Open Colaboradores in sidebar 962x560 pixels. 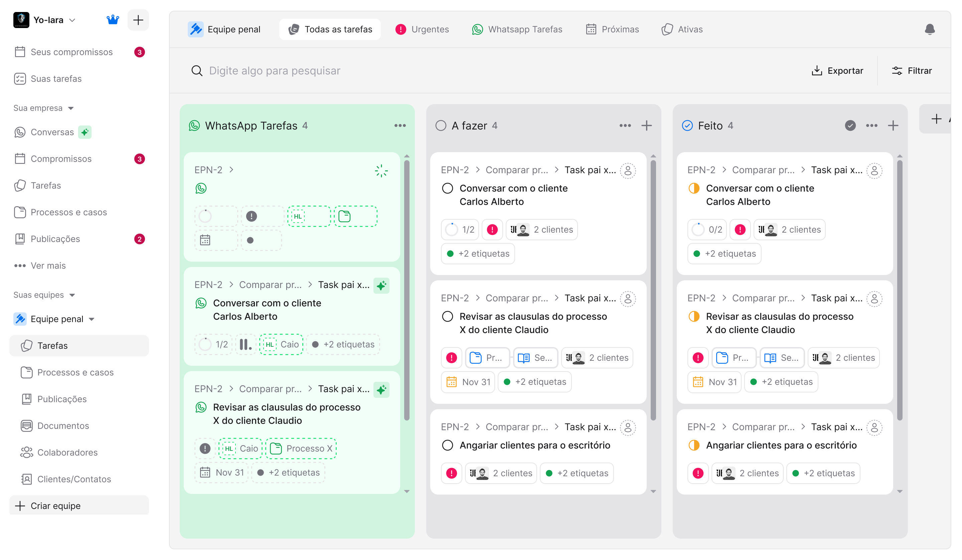coord(79,453)
